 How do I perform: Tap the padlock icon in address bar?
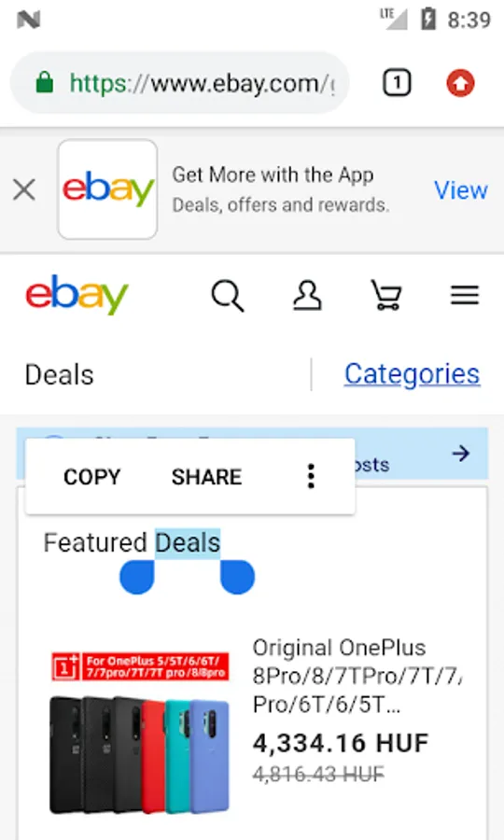click(45, 83)
